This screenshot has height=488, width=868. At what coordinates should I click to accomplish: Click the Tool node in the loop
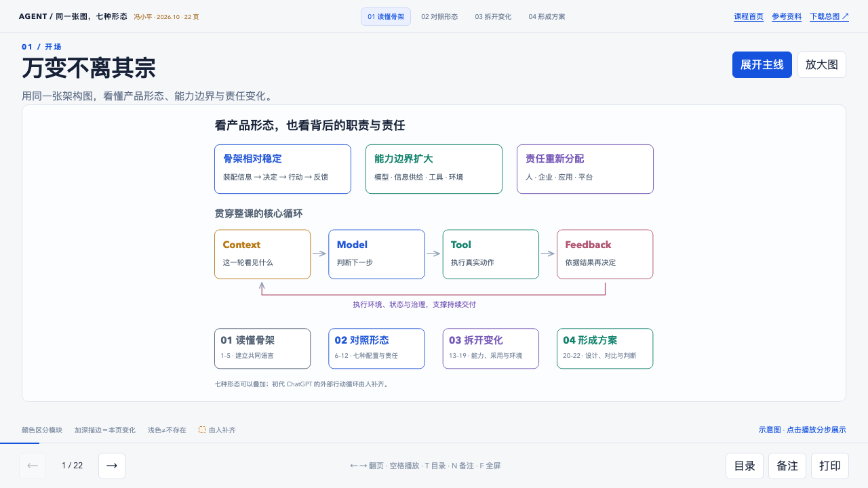(x=491, y=254)
